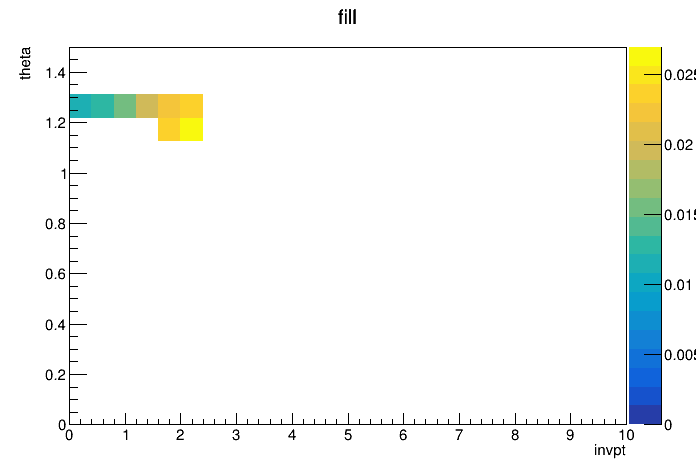Select the cut-off "0.025" palette label
This screenshot has height=472, width=696.
point(680,75)
